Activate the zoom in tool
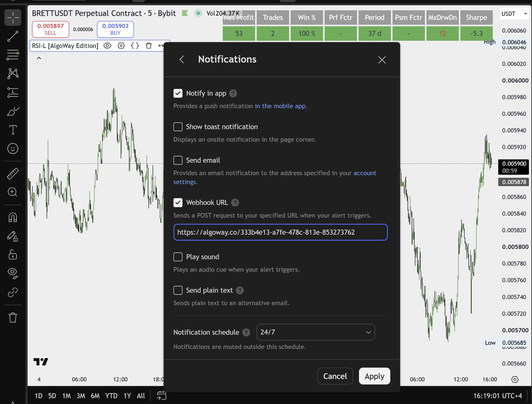The image size is (532, 404). coord(13,192)
